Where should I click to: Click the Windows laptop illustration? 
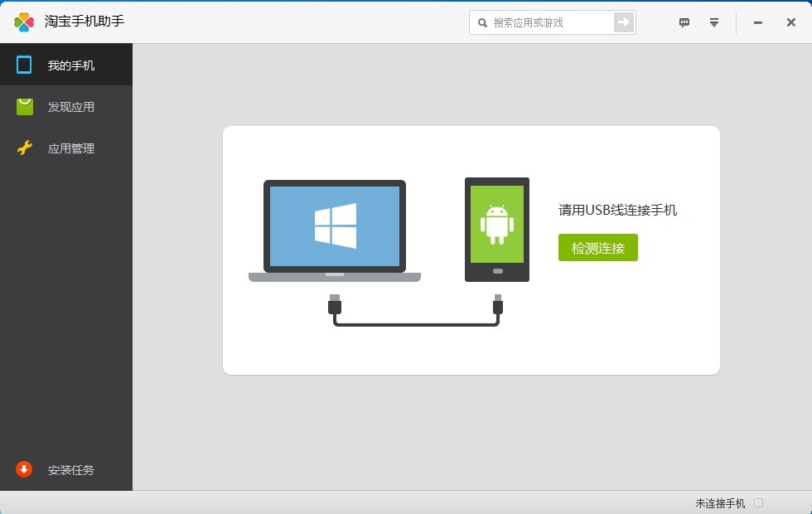click(x=335, y=230)
